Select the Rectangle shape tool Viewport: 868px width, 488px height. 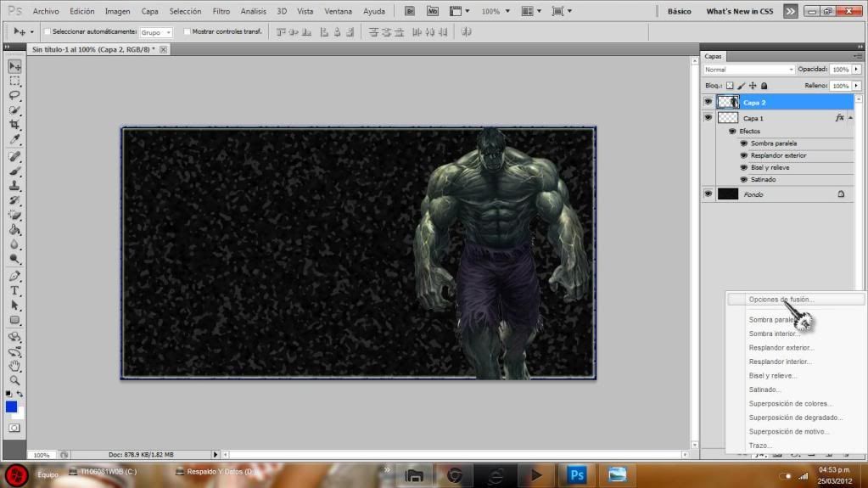pyautogui.click(x=15, y=320)
